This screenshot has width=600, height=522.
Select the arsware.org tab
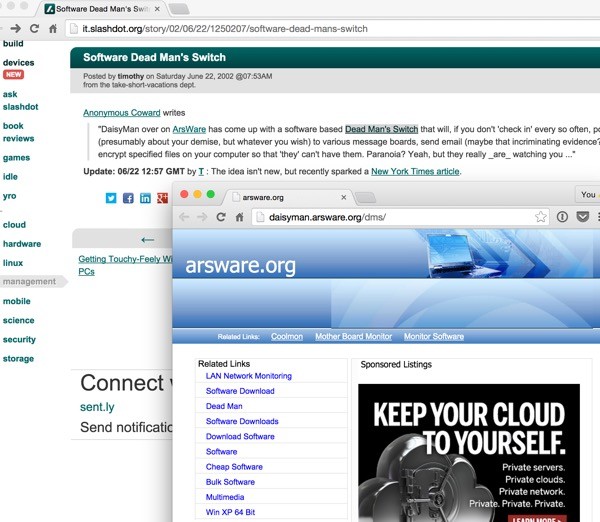[287, 197]
